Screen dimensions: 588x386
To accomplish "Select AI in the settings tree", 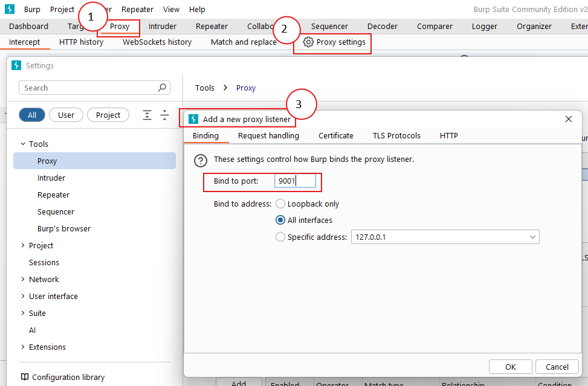I will (32, 330).
